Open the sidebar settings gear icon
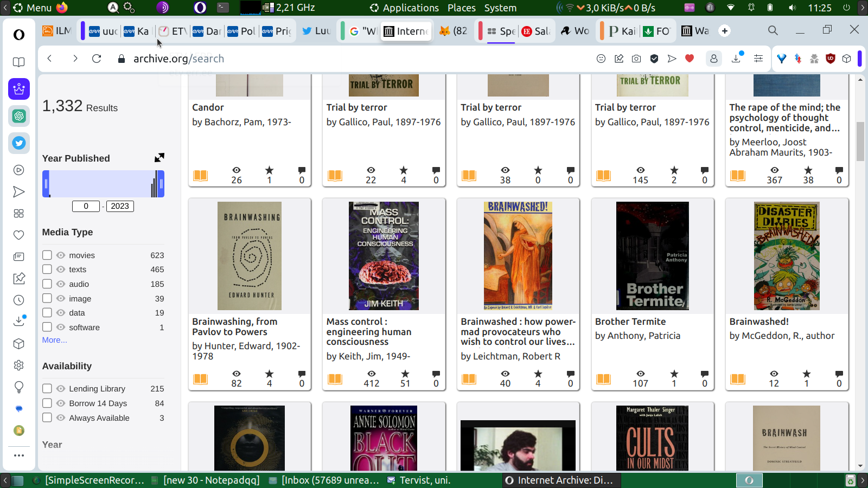868x488 pixels. click(x=19, y=365)
